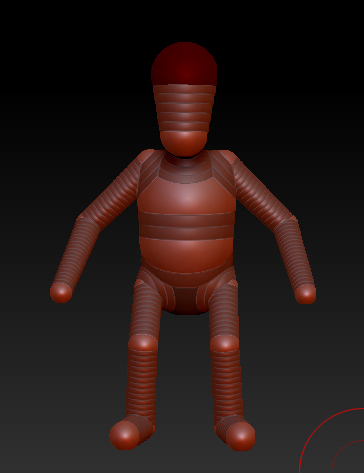This screenshot has height=473, width=364.
Task: Select the chin ZSphere below the head rings
Action: 184,143
